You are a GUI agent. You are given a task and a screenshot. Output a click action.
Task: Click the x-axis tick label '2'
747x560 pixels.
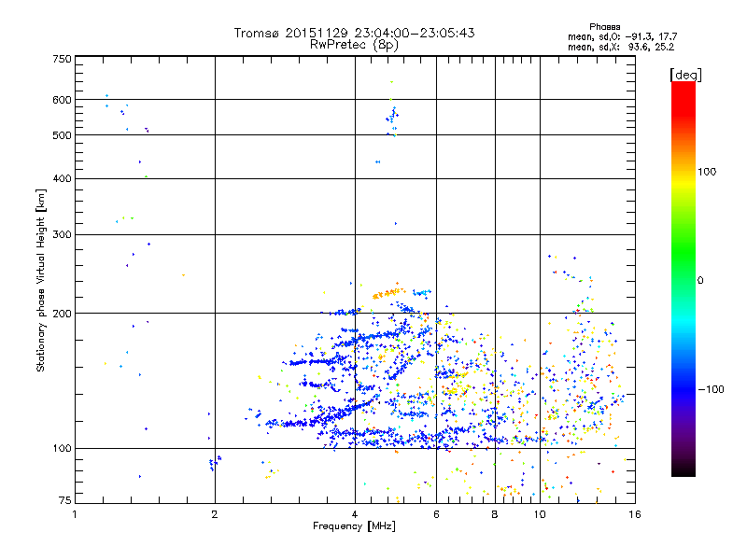(215, 514)
